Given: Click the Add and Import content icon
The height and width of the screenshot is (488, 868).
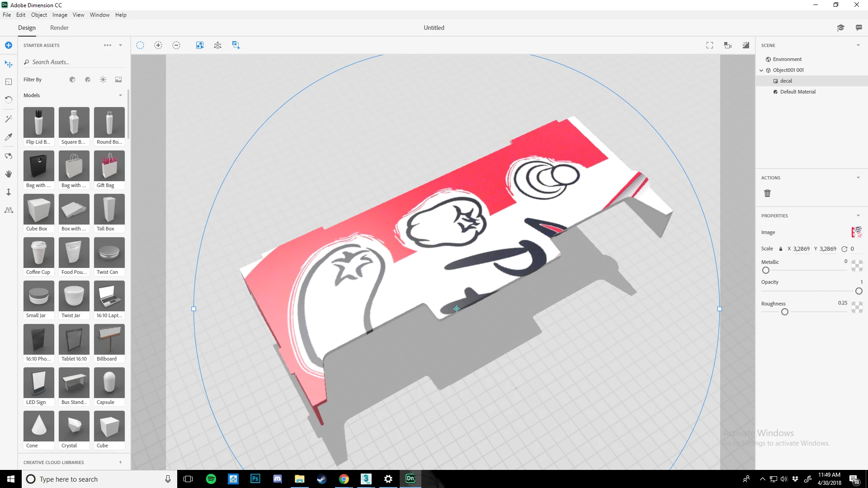Looking at the screenshot, I should [x=9, y=45].
